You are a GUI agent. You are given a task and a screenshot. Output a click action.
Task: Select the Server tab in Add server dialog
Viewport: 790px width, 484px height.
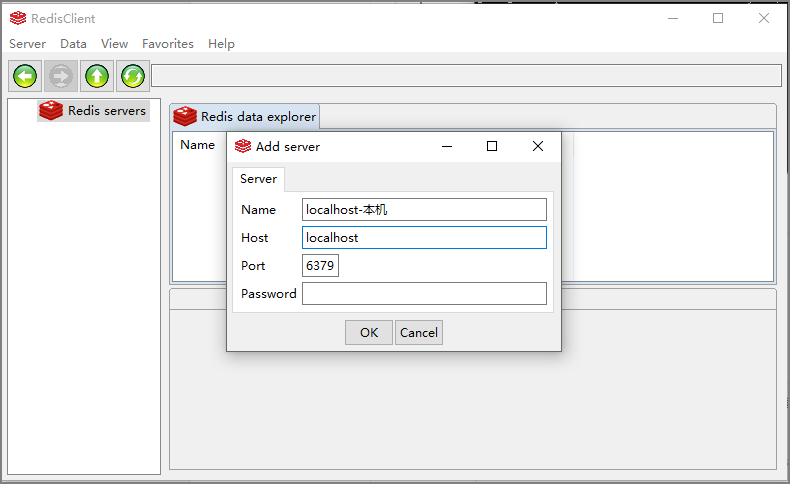tap(258, 179)
